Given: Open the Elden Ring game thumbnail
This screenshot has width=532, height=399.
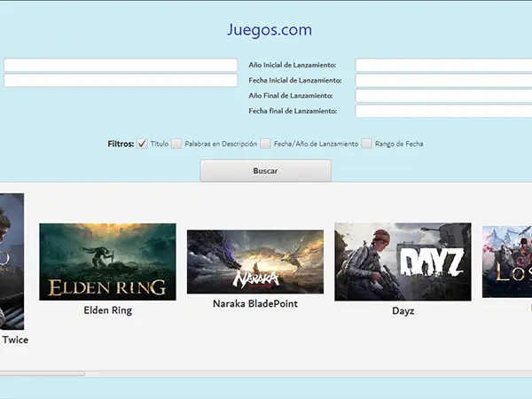Looking at the screenshot, I should click(x=107, y=262).
